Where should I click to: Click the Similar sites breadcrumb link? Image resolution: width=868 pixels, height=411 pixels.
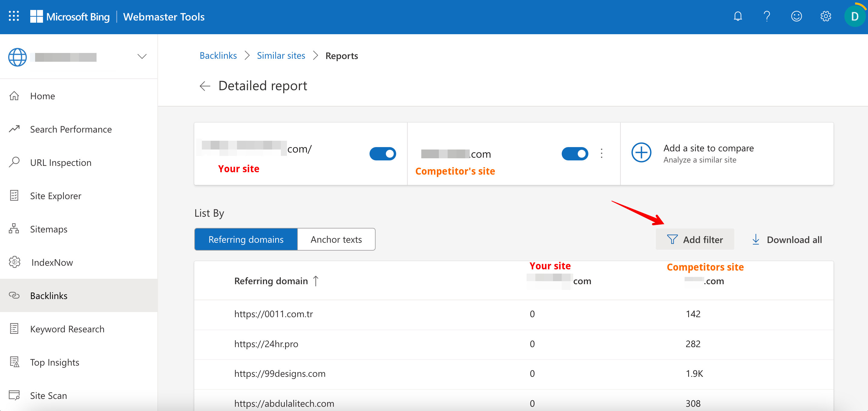pos(281,55)
